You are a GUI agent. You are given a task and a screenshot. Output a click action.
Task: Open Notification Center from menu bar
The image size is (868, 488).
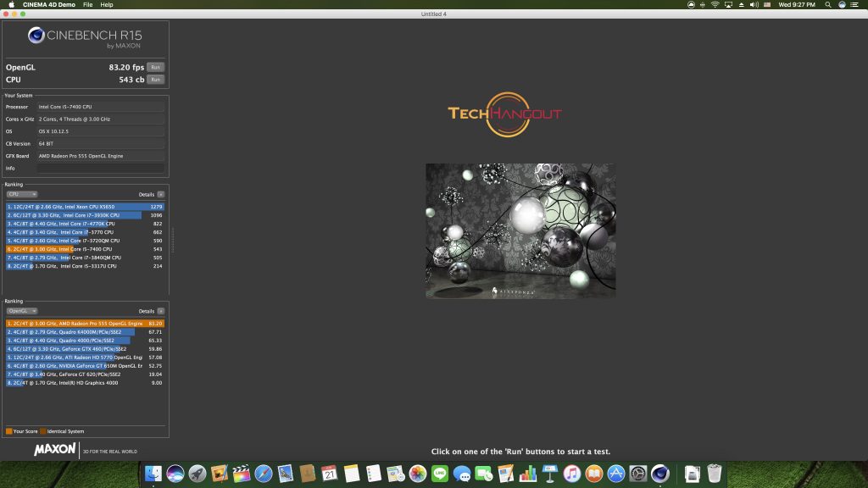pyautogui.click(x=854, y=4)
